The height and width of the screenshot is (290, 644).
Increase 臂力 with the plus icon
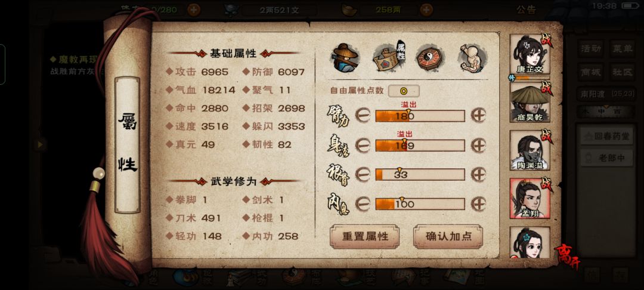coord(478,116)
